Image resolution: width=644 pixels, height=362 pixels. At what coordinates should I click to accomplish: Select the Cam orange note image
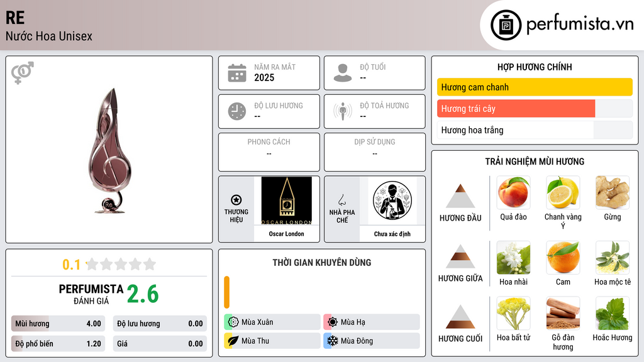tap(563, 258)
